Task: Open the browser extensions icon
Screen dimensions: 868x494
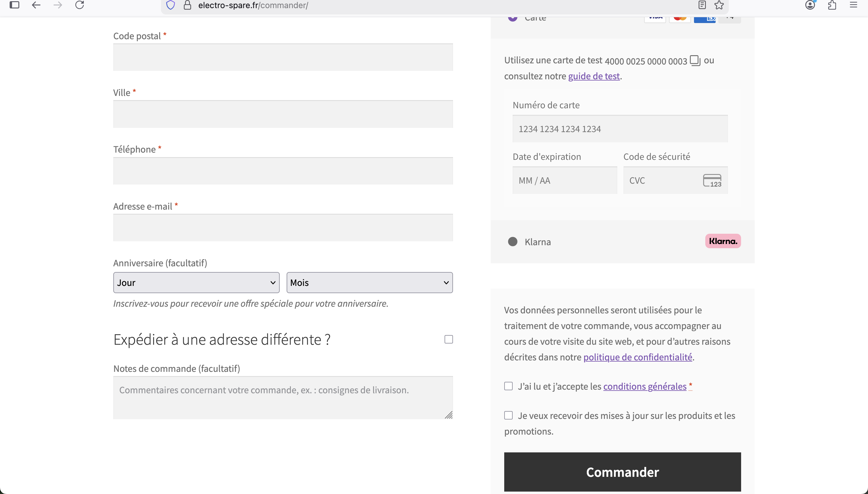Action: tap(832, 5)
